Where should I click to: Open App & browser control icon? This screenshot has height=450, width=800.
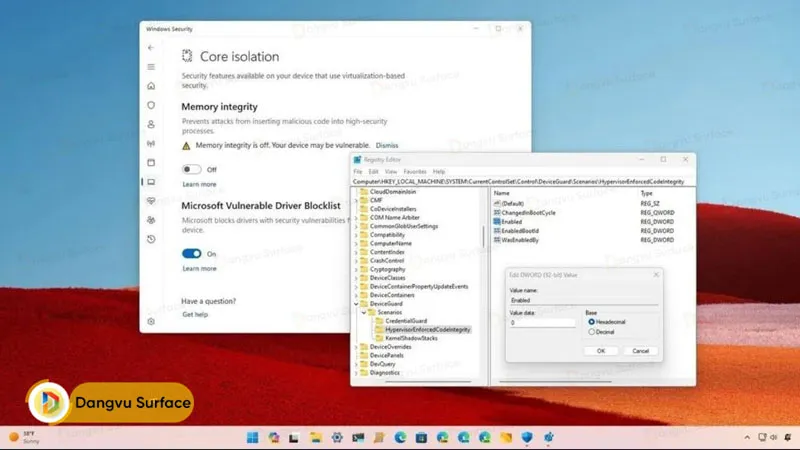coord(151,162)
